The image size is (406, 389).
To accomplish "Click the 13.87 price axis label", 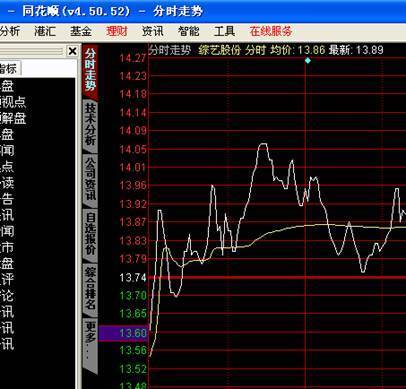I will tap(133, 222).
